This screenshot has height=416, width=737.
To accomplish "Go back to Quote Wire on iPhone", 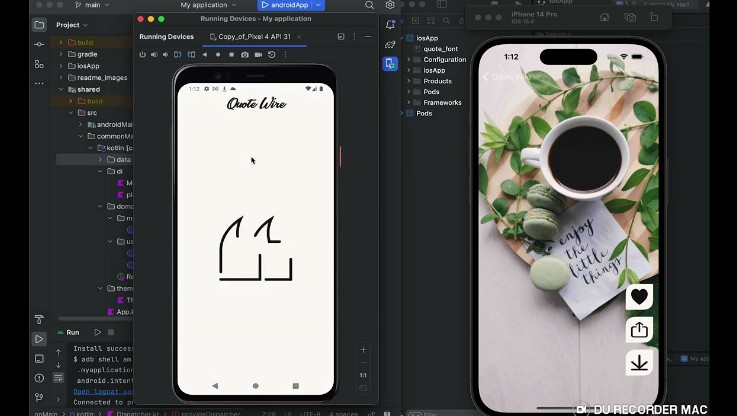I will (507, 77).
